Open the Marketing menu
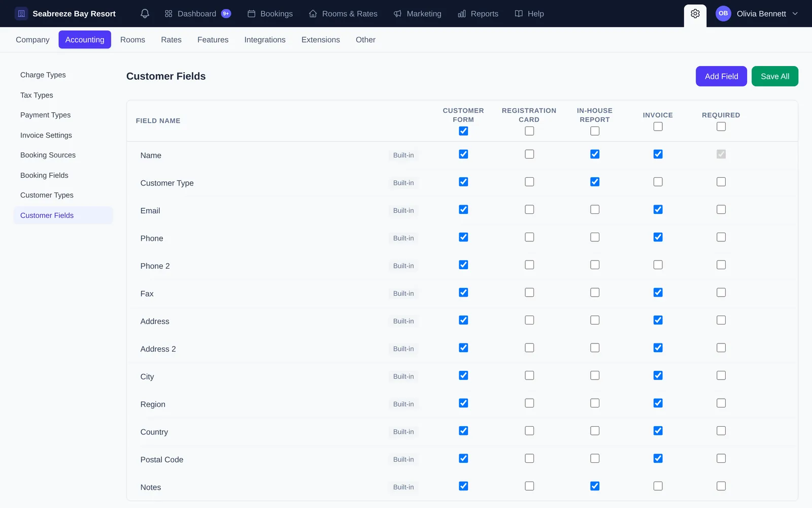 tap(417, 14)
